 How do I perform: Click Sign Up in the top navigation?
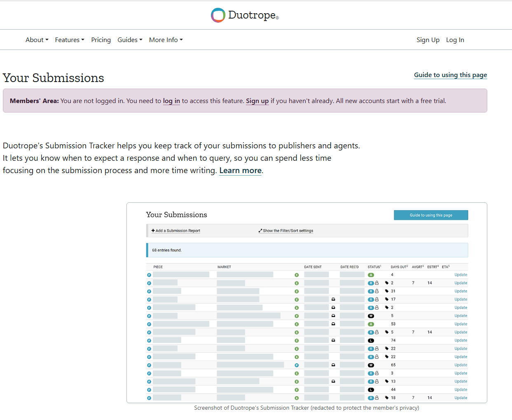(x=428, y=40)
